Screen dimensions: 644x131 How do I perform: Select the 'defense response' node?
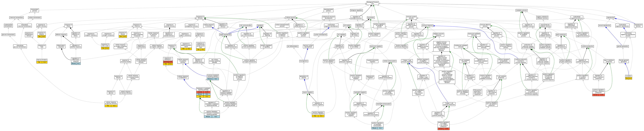(x=61, y=35)
